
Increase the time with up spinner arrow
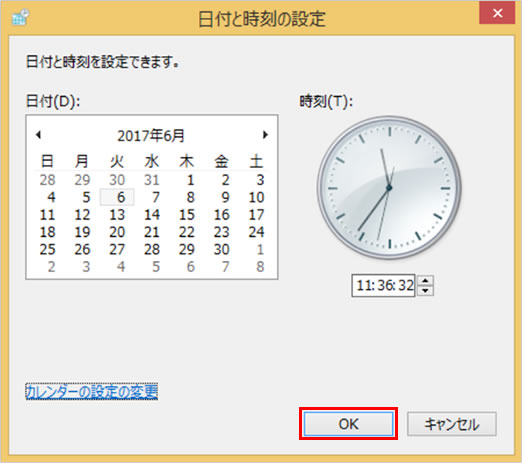click(x=425, y=280)
